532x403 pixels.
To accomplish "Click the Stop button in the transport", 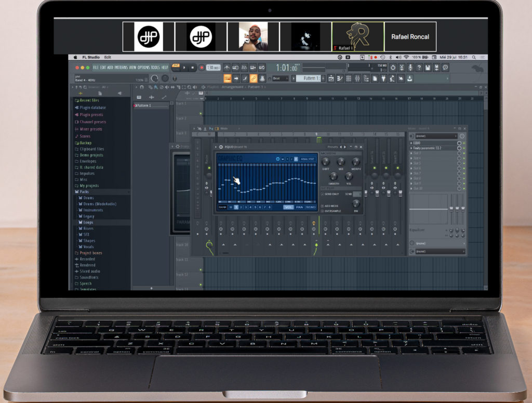I will point(192,68).
